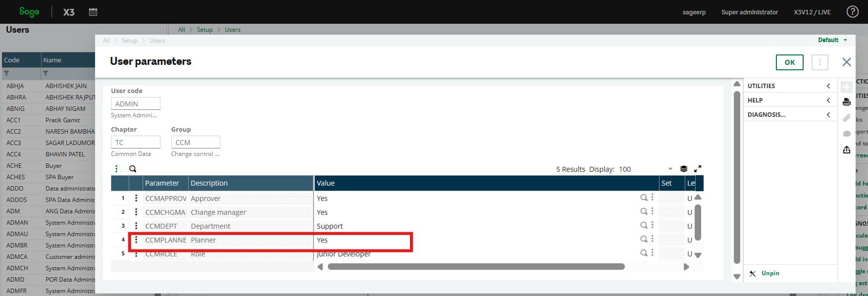Click the share/export icon in sidebar
868x296 pixels.
pos(847,149)
